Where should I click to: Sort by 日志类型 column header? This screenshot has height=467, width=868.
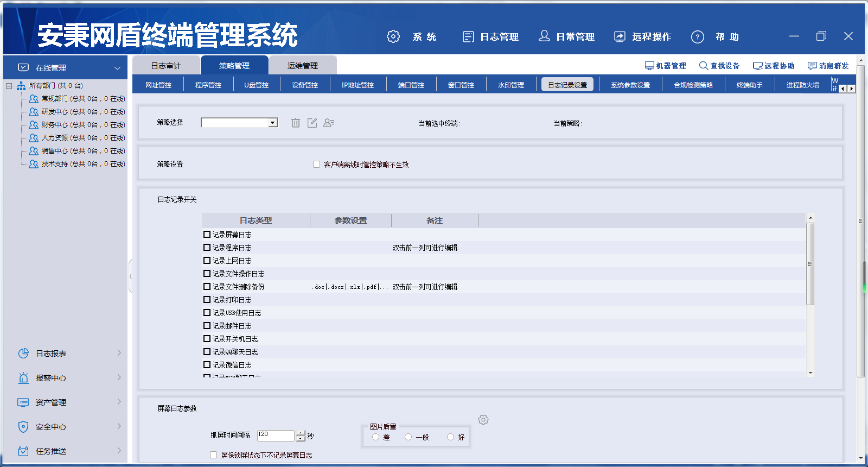(256, 220)
